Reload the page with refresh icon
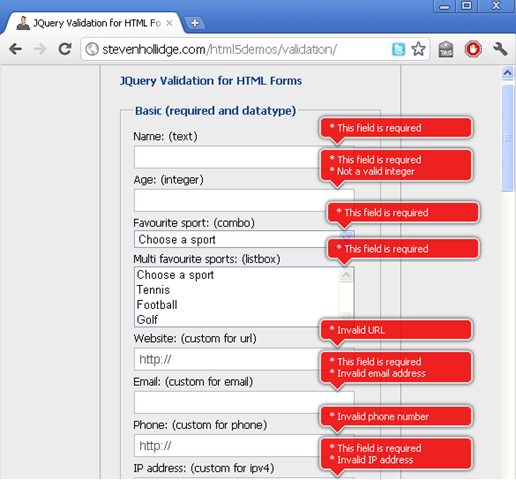The width and height of the screenshot is (516, 480). 65,49
